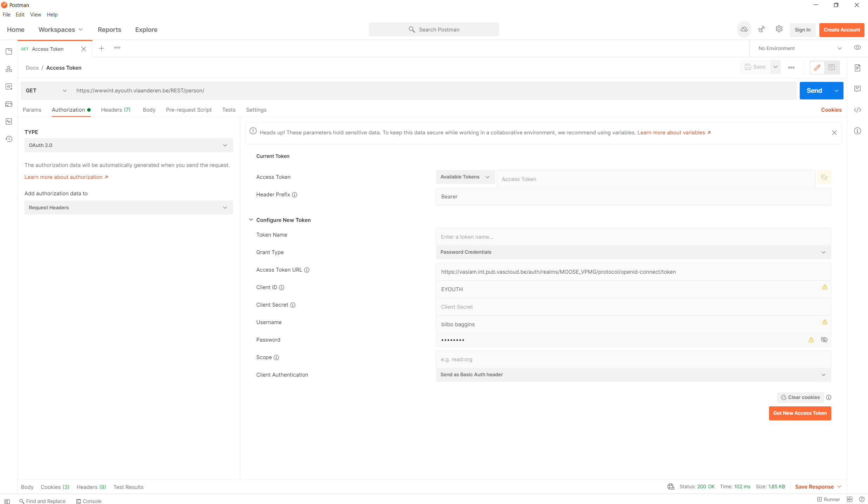Open a new tab with plus icon

point(101,48)
